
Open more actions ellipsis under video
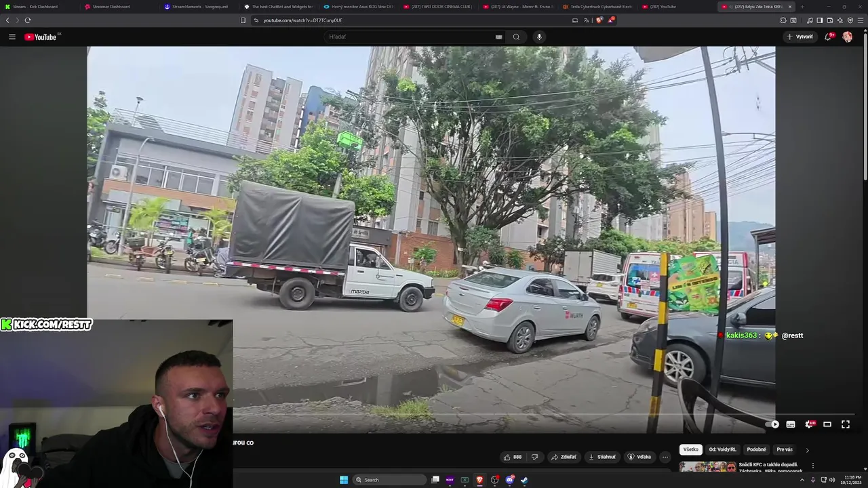665,457
